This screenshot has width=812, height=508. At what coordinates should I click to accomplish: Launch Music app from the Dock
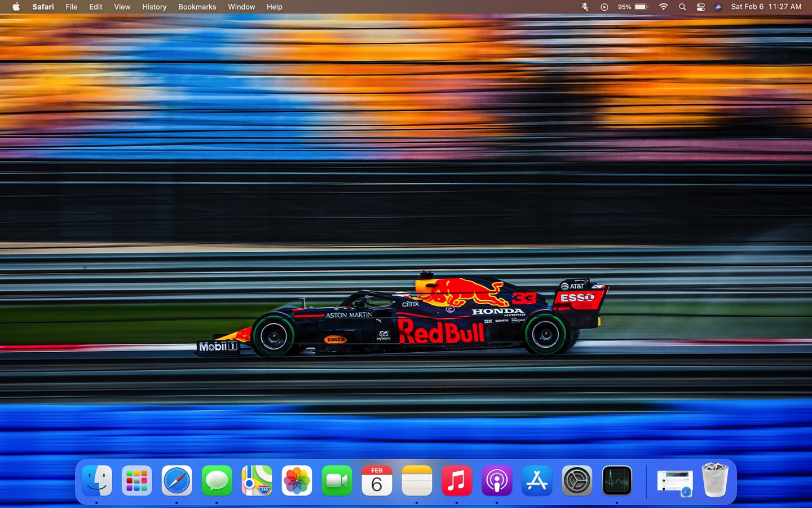tap(457, 481)
